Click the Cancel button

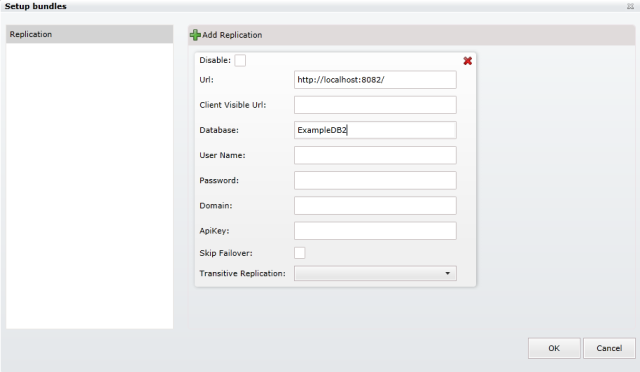[x=609, y=348]
